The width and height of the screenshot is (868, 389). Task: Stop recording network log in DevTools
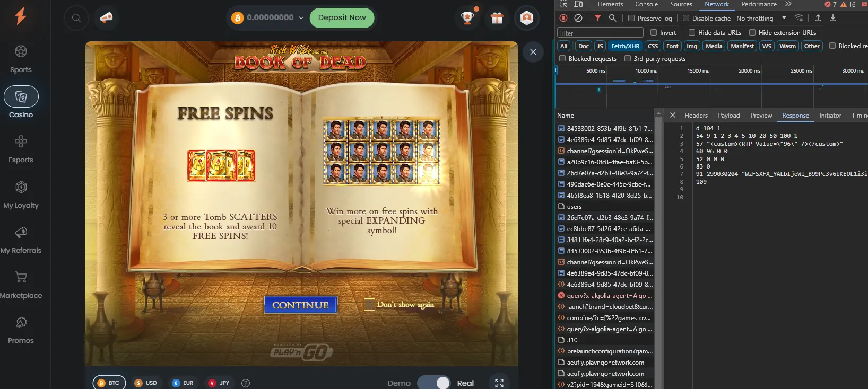563,18
